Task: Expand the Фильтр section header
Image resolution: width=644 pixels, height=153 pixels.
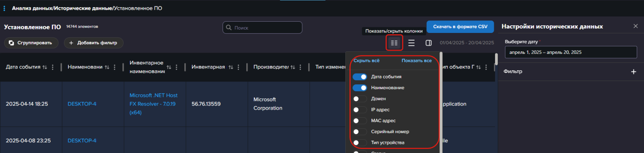Action: [x=571, y=71]
